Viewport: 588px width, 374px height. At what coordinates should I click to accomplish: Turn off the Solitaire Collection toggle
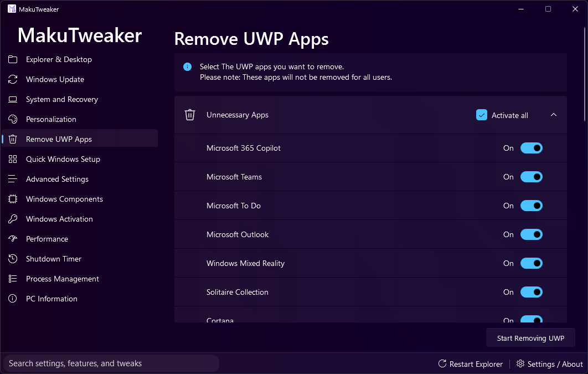coord(532,292)
